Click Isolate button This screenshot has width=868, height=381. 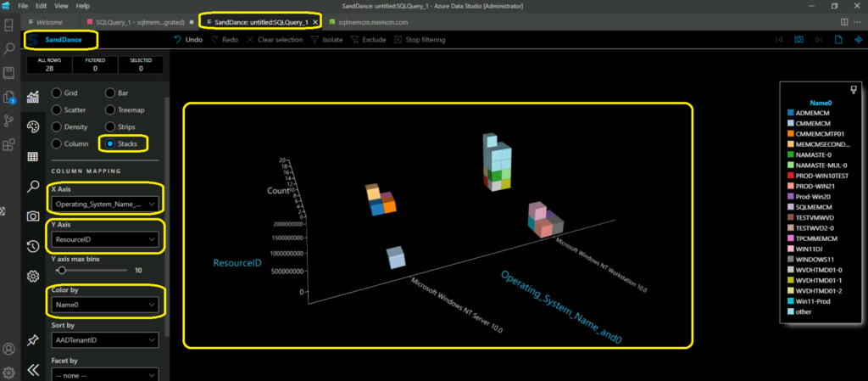coord(326,40)
